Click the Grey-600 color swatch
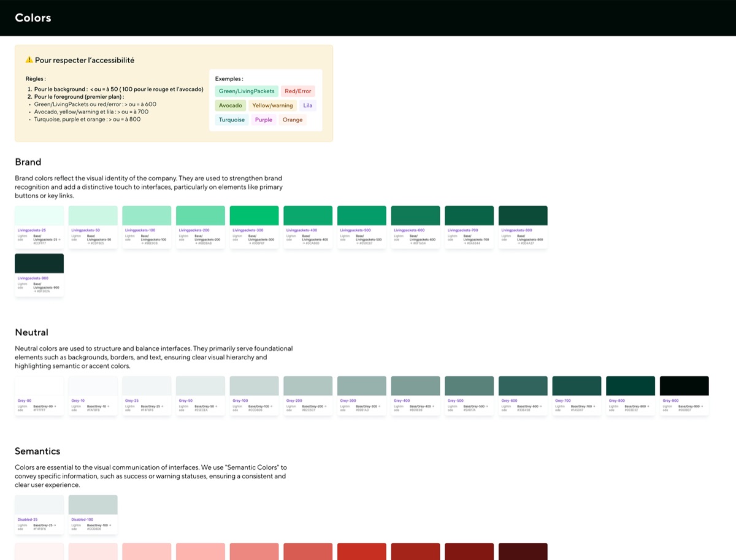Viewport: 736px width, 560px height. 523,386
